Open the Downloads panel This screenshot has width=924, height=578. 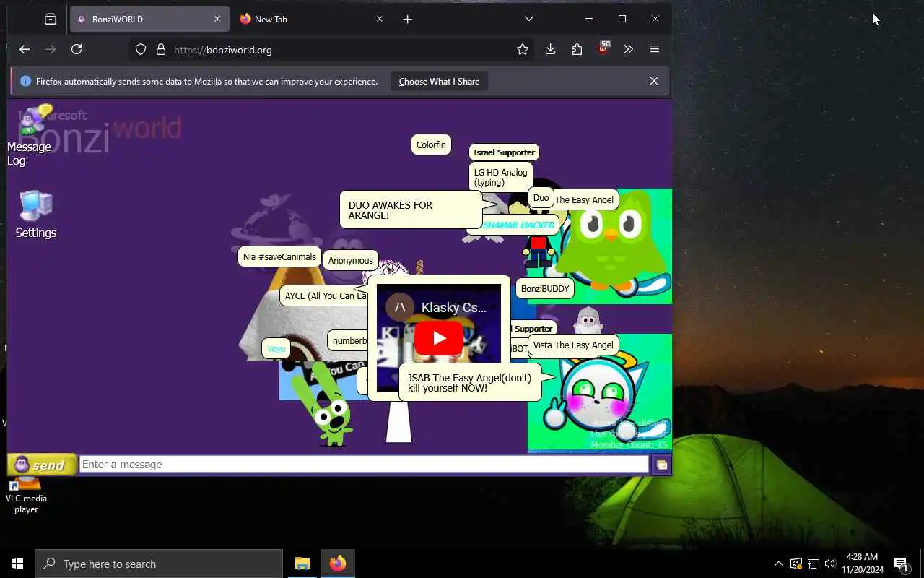[550, 49]
